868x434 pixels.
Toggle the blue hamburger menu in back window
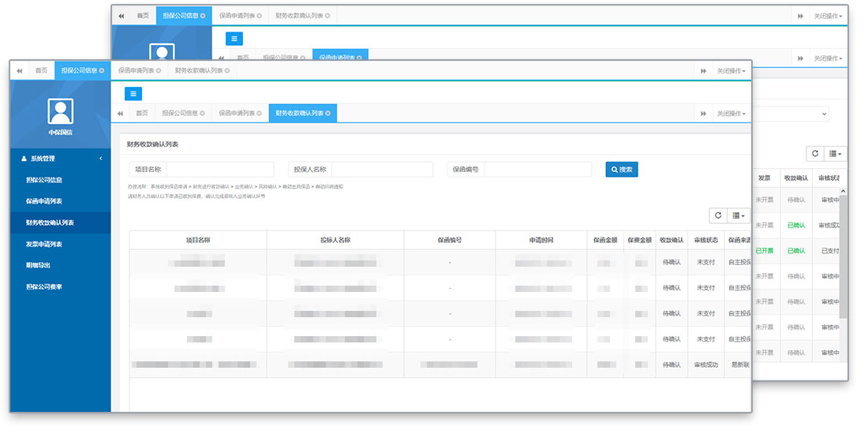click(234, 39)
